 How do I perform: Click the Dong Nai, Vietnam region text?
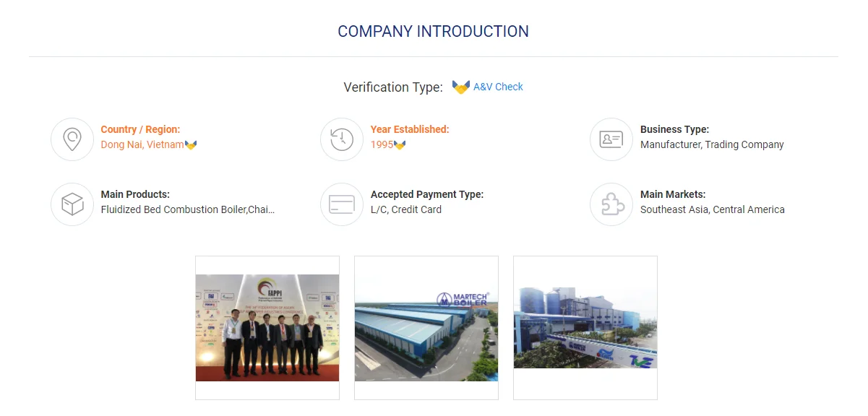[142, 144]
